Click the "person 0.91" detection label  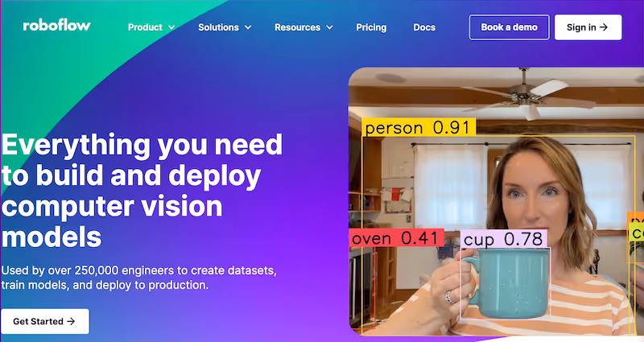pos(419,128)
